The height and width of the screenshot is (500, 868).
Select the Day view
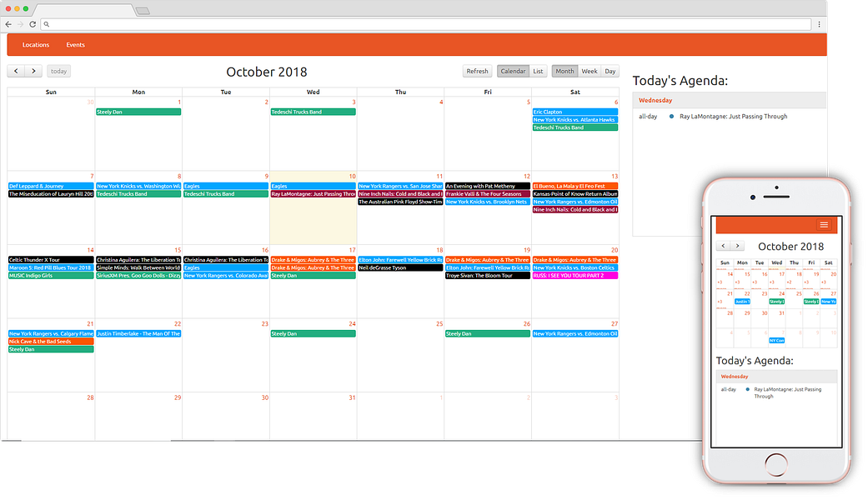pyautogui.click(x=610, y=71)
